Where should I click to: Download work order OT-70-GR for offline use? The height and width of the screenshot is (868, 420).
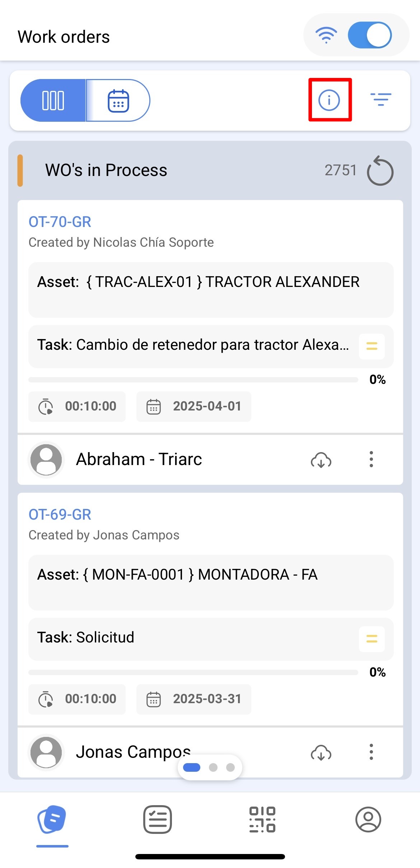tap(321, 460)
